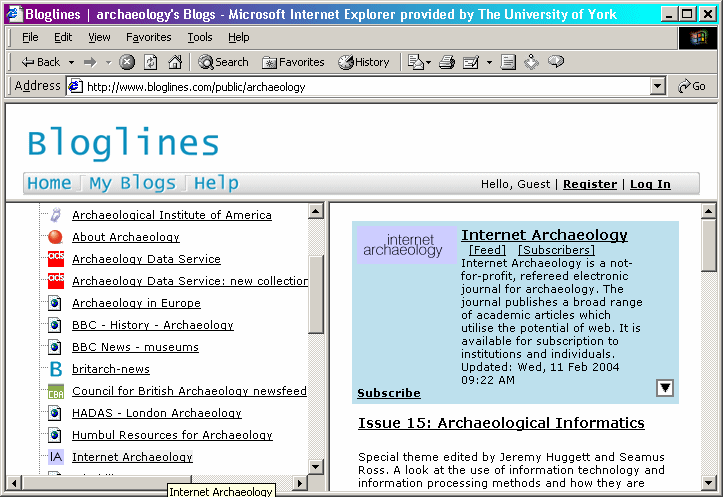Click the Forward arrow button
The image size is (723, 497).
[90, 62]
